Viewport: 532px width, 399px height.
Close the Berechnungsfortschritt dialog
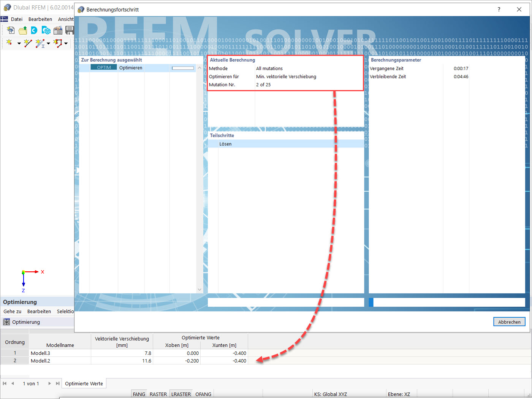pyautogui.click(x=519, y=9)
